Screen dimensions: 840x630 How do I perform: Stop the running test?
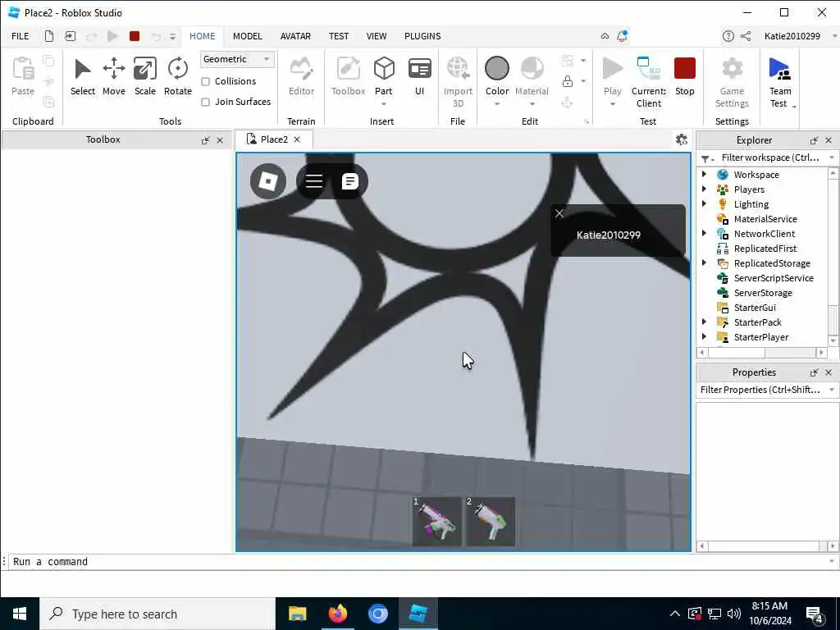pyautogui.click(x=685, y=76)
